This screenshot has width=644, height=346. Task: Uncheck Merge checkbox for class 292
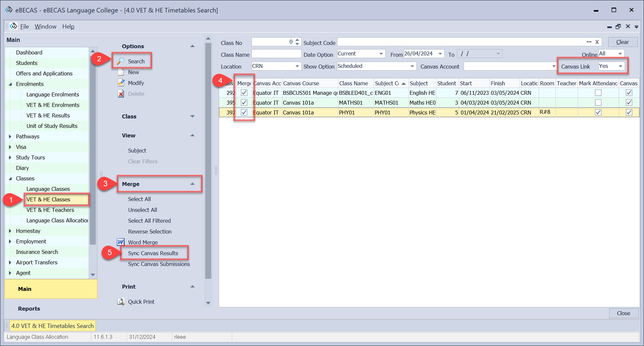pyautogui.click(x=244, y=93)
